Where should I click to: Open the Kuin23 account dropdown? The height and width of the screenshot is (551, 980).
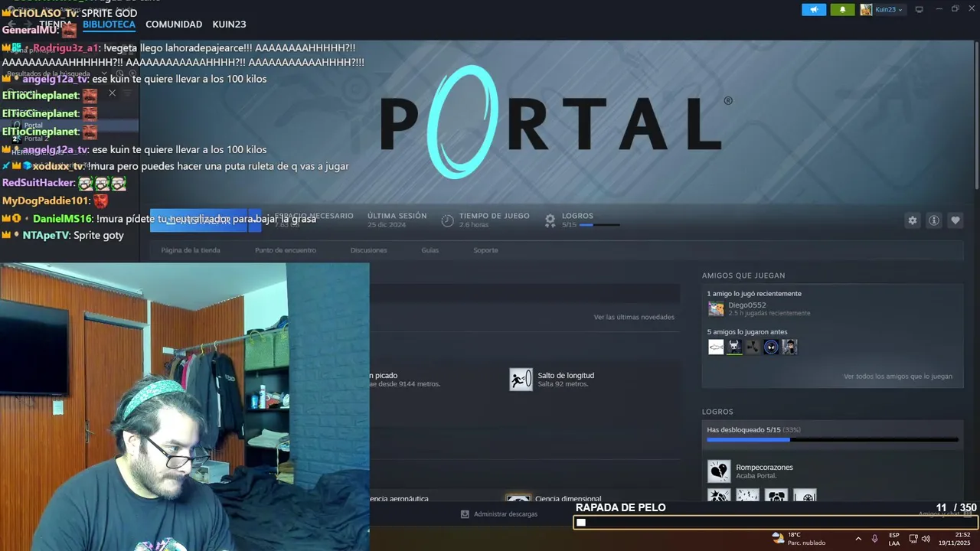889,9
